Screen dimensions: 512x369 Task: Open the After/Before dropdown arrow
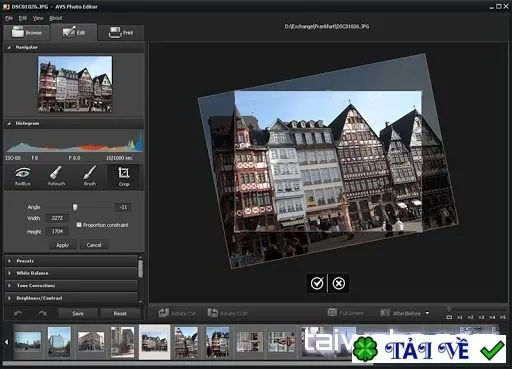pos(427,313)
